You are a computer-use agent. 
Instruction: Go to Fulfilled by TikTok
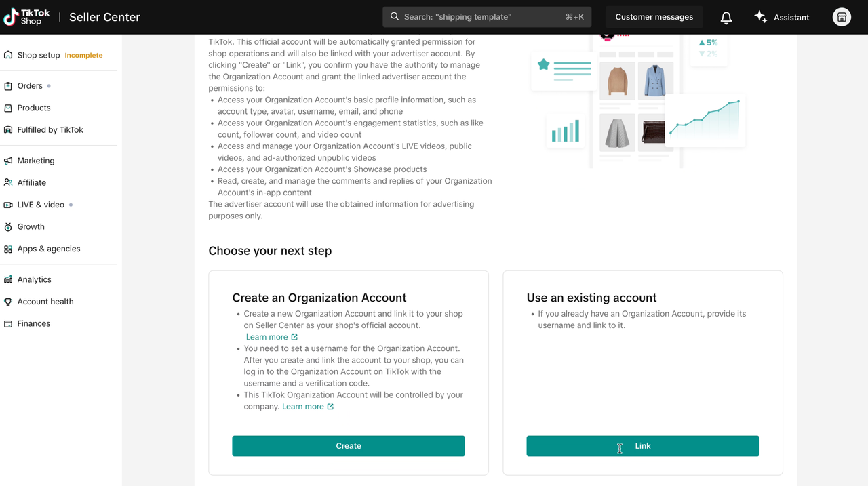pos(50,130)
